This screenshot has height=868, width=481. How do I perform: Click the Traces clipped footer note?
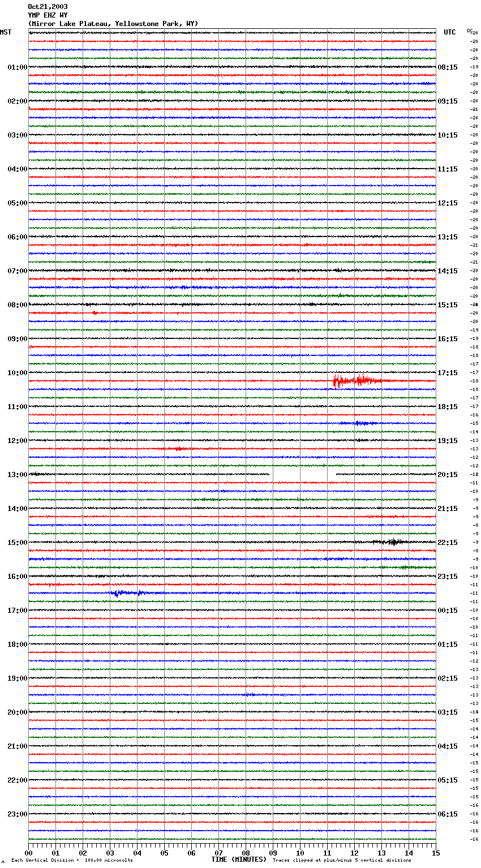342,861
